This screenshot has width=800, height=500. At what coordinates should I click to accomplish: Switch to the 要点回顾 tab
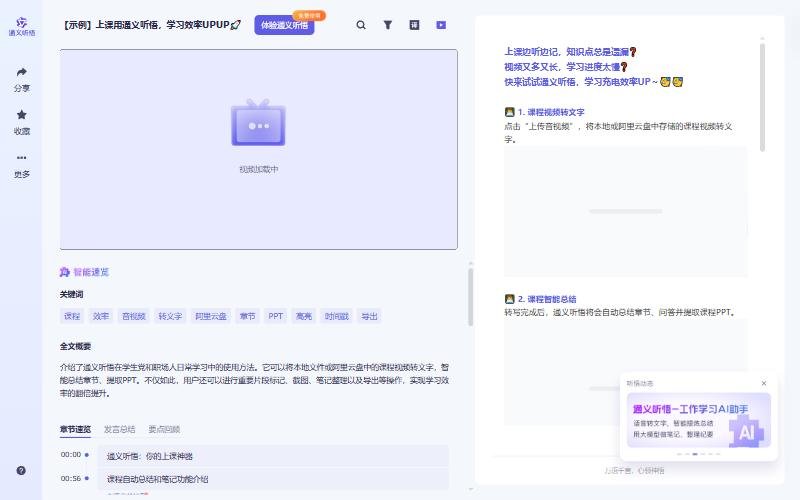click(164, 429)
